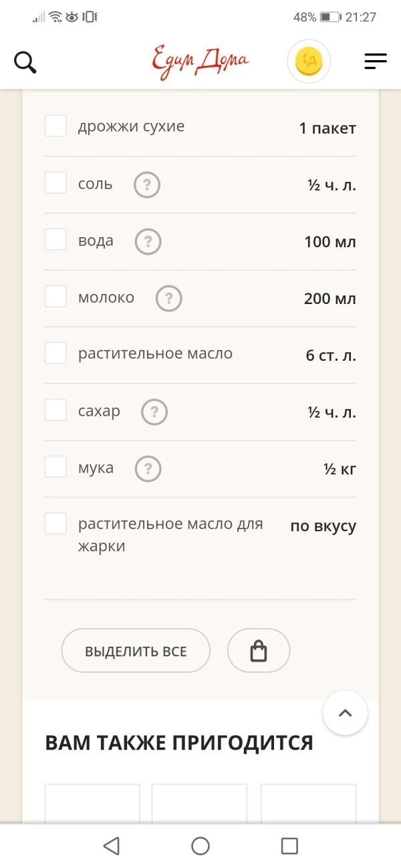Tap Android back navigation triangle
This screenshot has width=401, height=868.
(x=112, y=846)
